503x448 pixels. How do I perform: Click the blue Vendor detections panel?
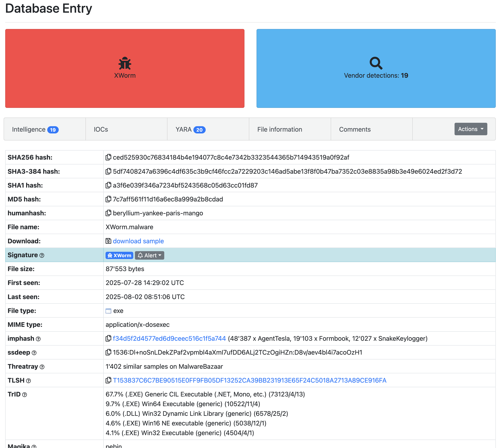tap(376, 68)
